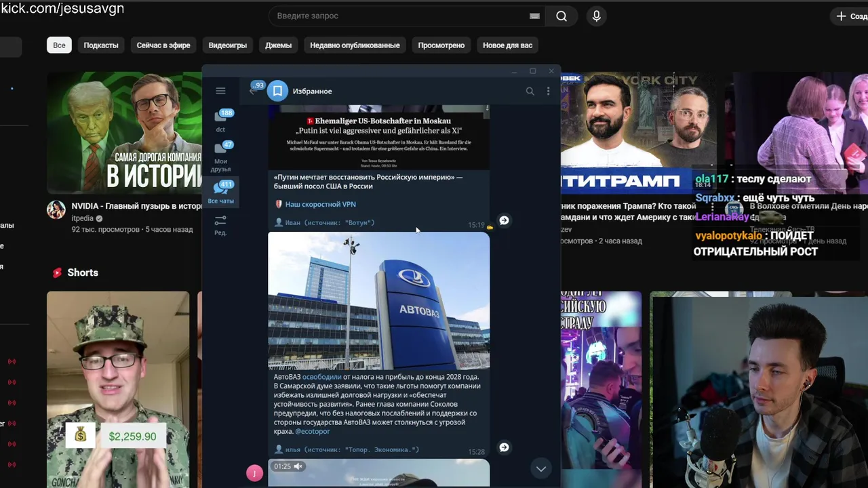
Task: Select the Сейчас в эфире chip
Action: (163, 45)
